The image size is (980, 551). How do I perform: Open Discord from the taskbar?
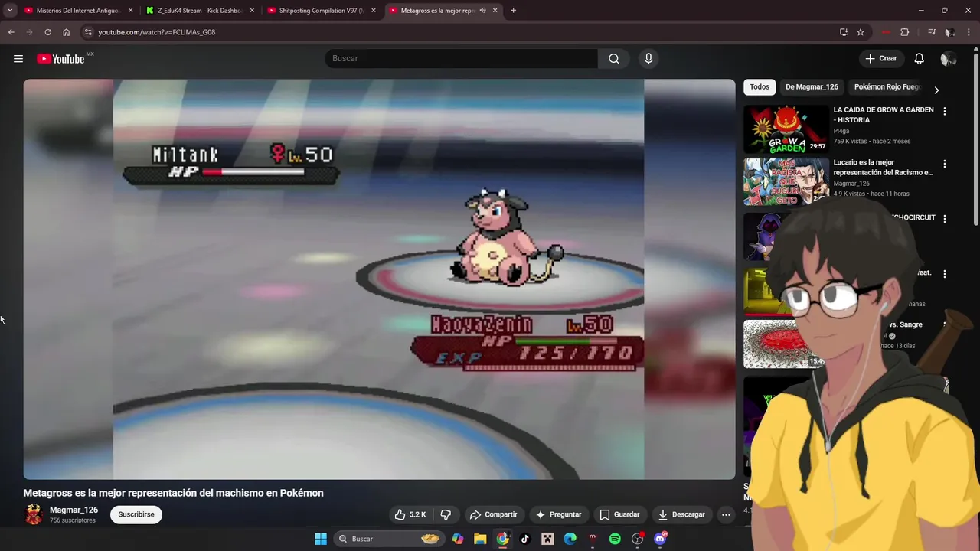660,539
